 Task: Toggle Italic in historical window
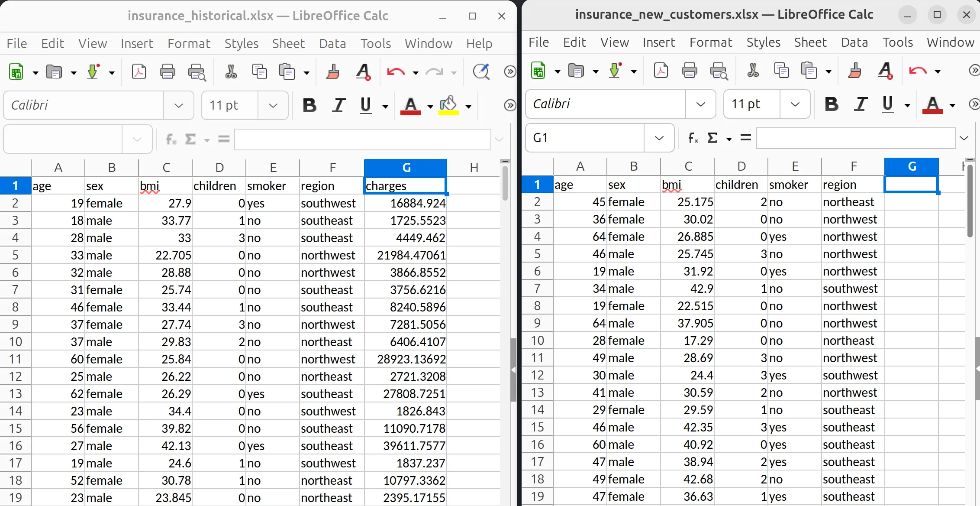tap(338, 105)
